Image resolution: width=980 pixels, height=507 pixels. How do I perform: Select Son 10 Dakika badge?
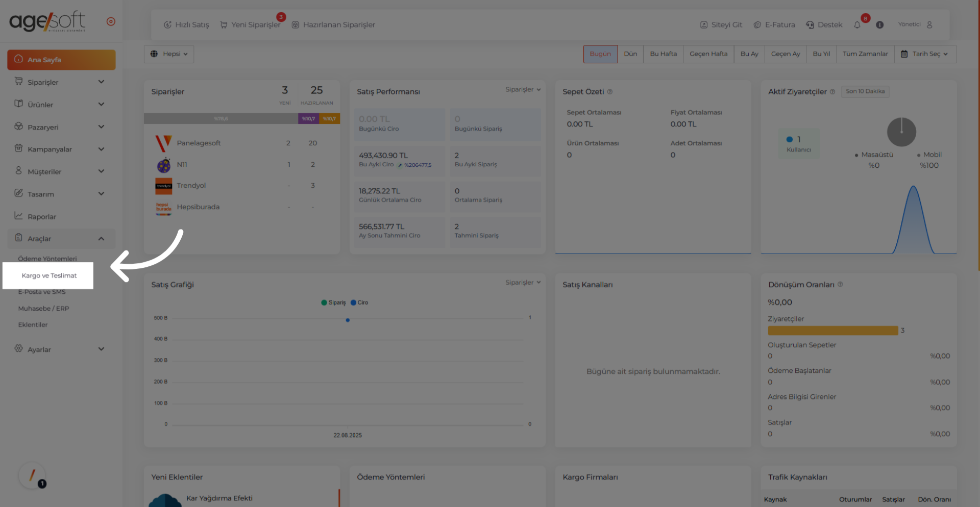point(865,91)
